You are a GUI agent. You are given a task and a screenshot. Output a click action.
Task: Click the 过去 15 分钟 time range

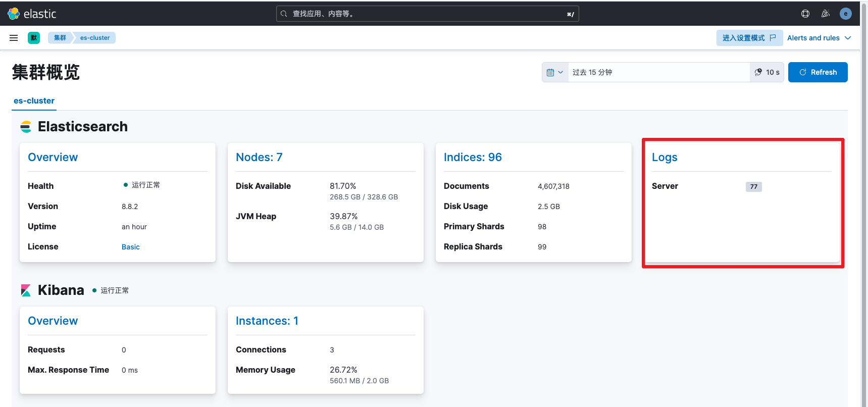point(658,72)
